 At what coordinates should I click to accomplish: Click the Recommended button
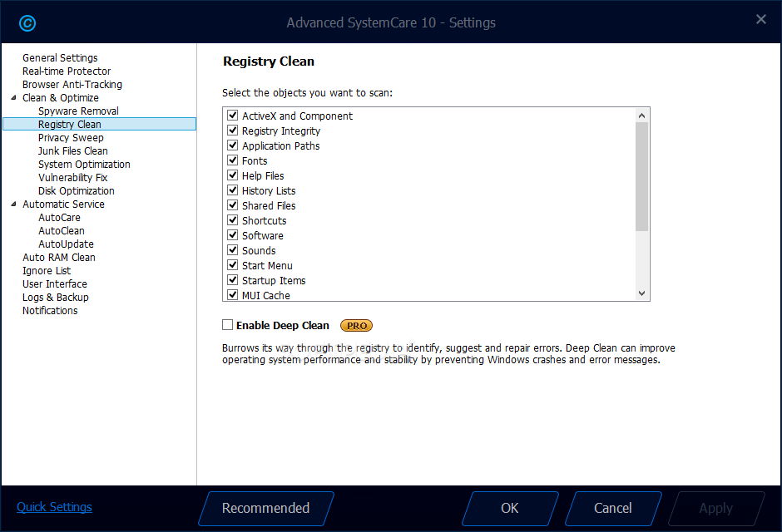tap(266, 508)
